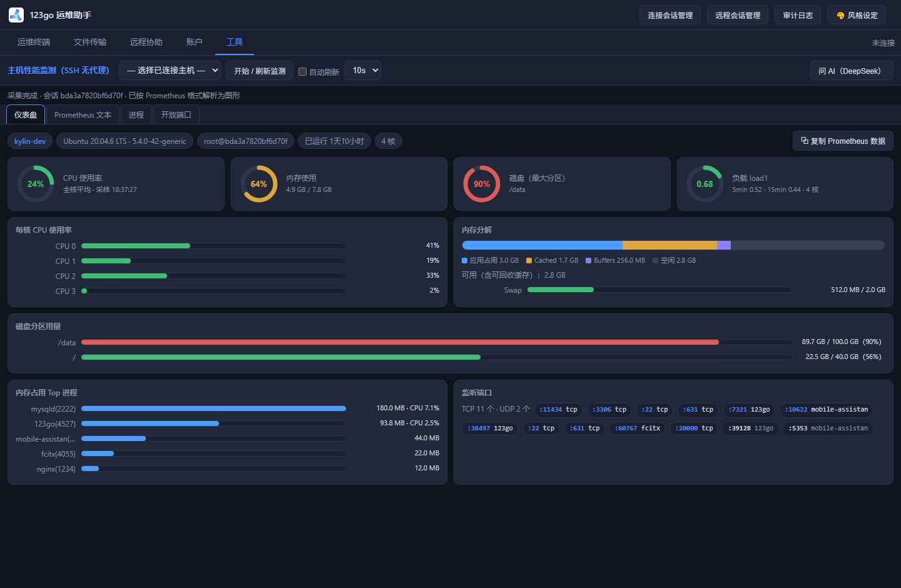Click 开始 / 刷新监测 button
The width and height of the screenshot is (901, 588).
coord(260,71)
